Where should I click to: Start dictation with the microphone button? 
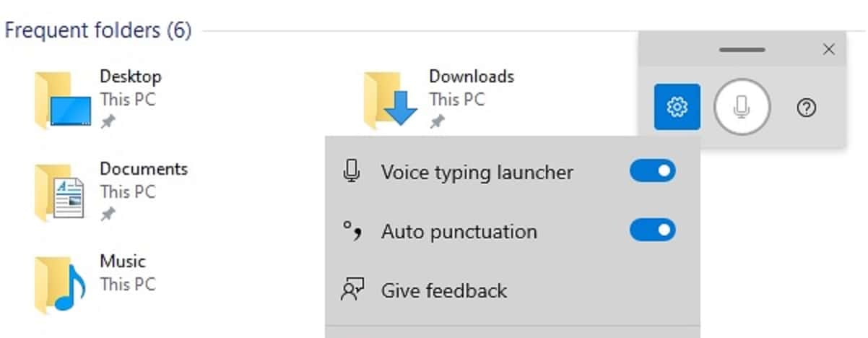[x=742, y=107]
